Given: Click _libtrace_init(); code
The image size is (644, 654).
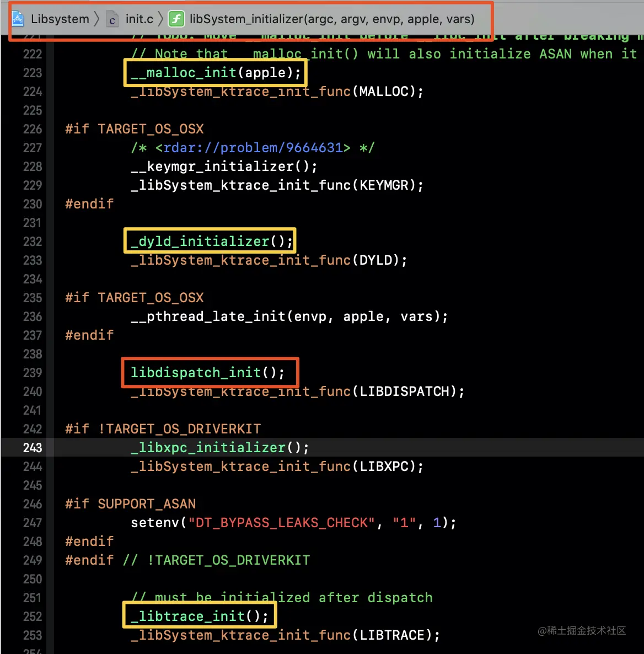Looking at the screenshot, I should 200,617.
